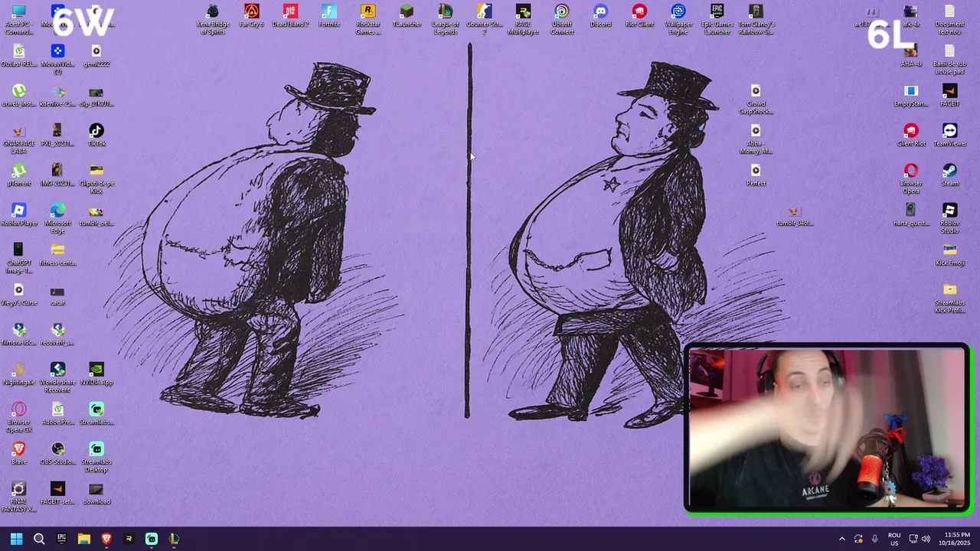The width and height of the screenshot is (980, 551).
Task: Click the Ubisoft Connect icon
Action: pos(562,19)
